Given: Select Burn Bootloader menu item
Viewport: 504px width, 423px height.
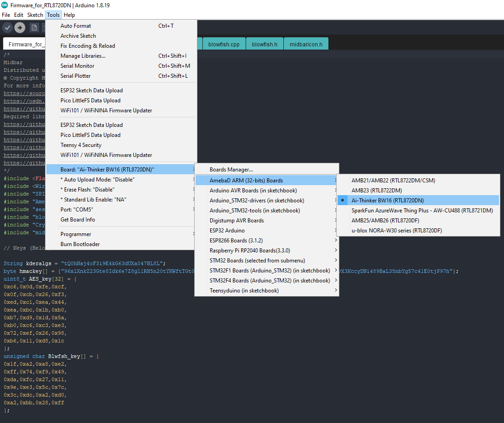Looking at the screenshot, I should [x=80, y=244].
